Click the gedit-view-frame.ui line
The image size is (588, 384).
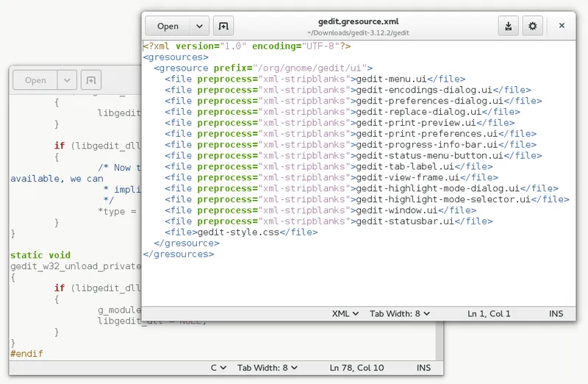(x=331, y=177)
